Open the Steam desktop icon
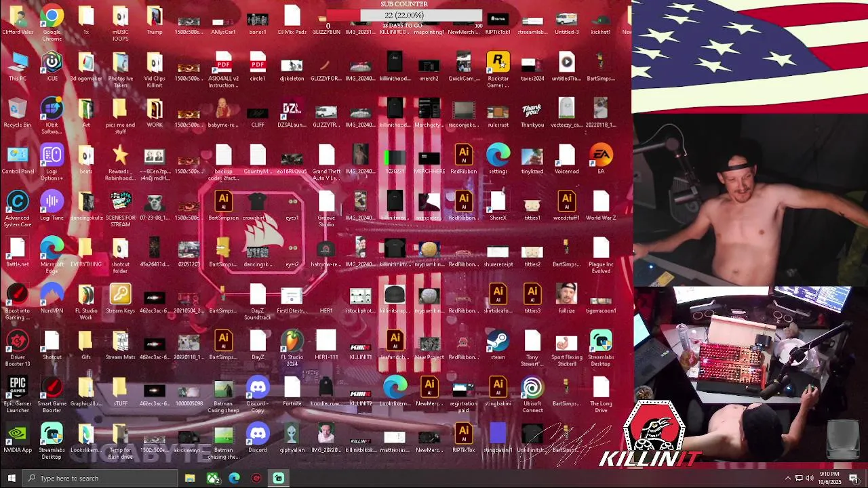 (x=498, y=341)
